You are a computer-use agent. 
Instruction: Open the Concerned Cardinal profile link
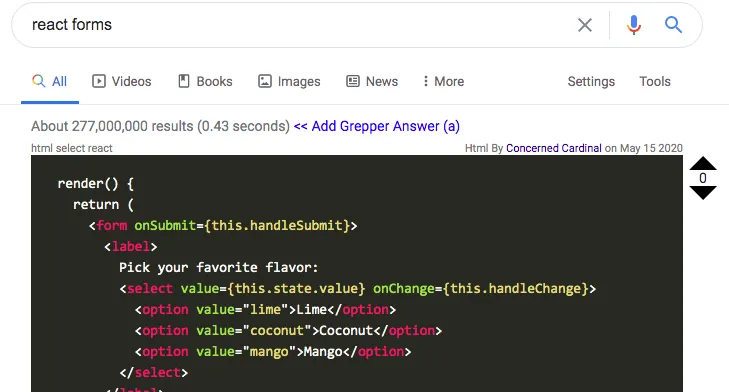click(x=553, y=148)
